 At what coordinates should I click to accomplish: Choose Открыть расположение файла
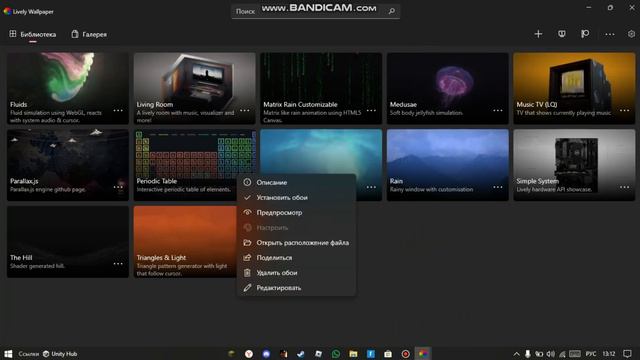[296, 243]
